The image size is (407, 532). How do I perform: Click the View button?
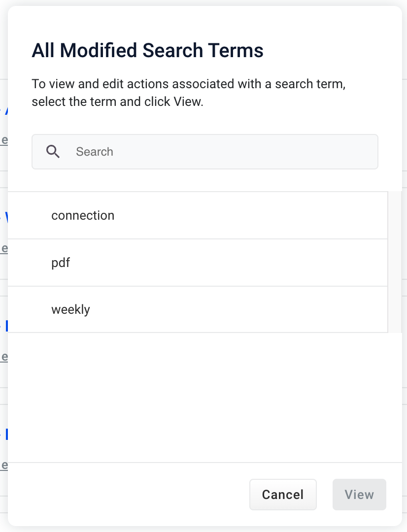coord(359,495)
